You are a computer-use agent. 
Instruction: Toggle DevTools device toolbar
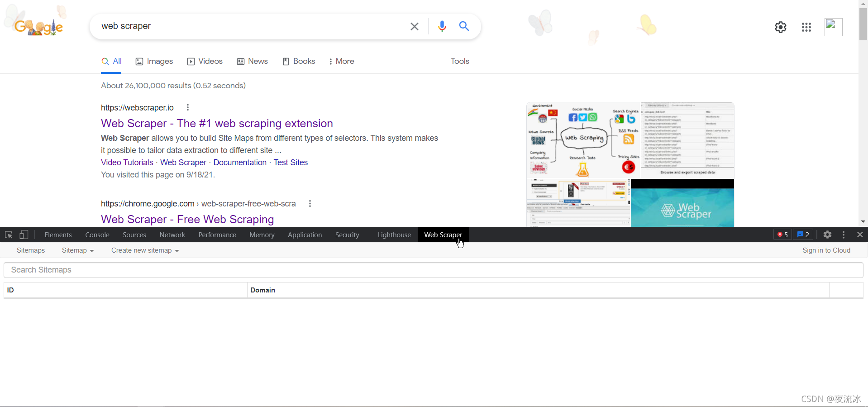(24, 235)
